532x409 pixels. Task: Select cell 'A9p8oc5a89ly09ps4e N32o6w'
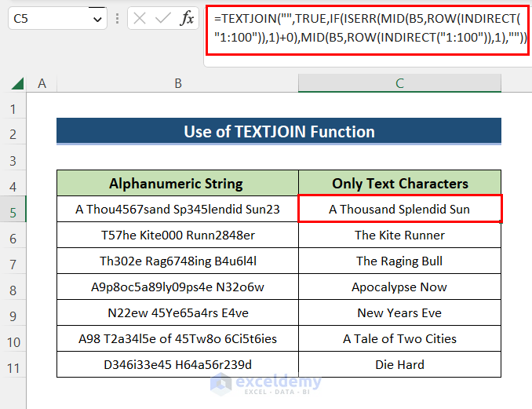(x=178, y=287)
